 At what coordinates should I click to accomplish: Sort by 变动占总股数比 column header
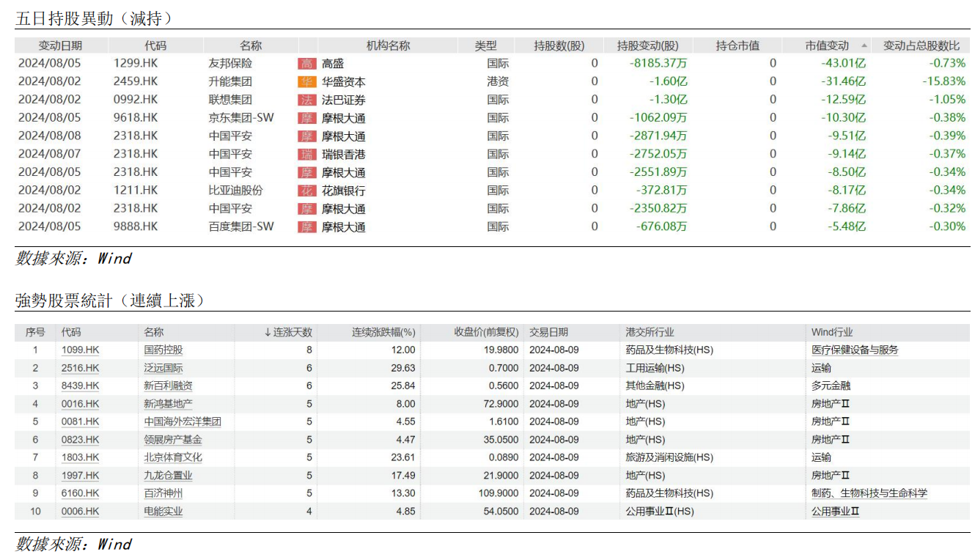[921, 45]
